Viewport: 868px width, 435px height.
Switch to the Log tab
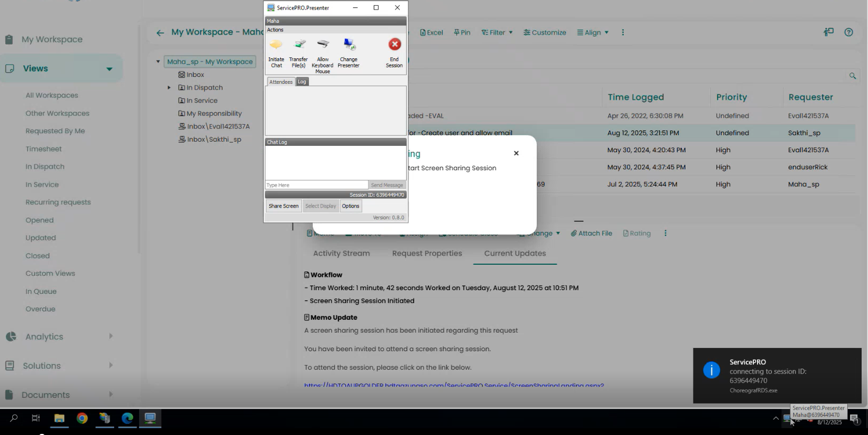[x=302, y=82]
